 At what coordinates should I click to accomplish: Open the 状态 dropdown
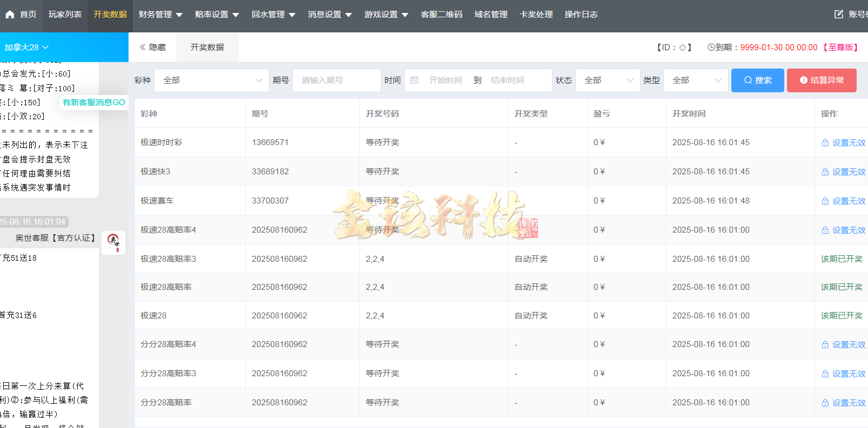click(x=608, y=80)
